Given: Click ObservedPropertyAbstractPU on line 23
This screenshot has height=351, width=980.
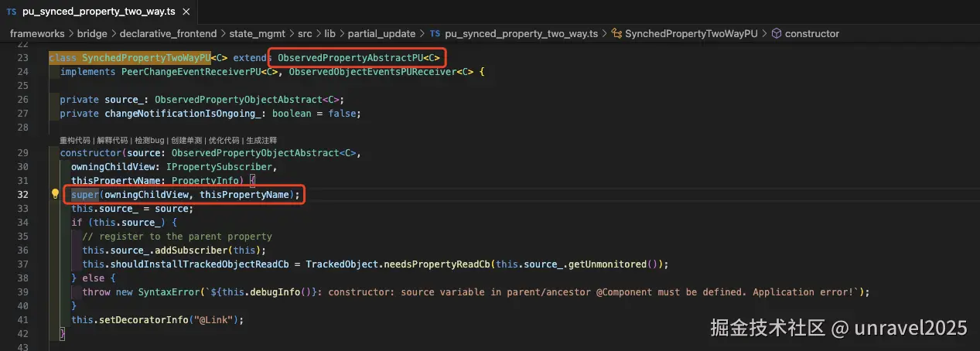Looking at the screenshot, I should click(x=350, y=58).
